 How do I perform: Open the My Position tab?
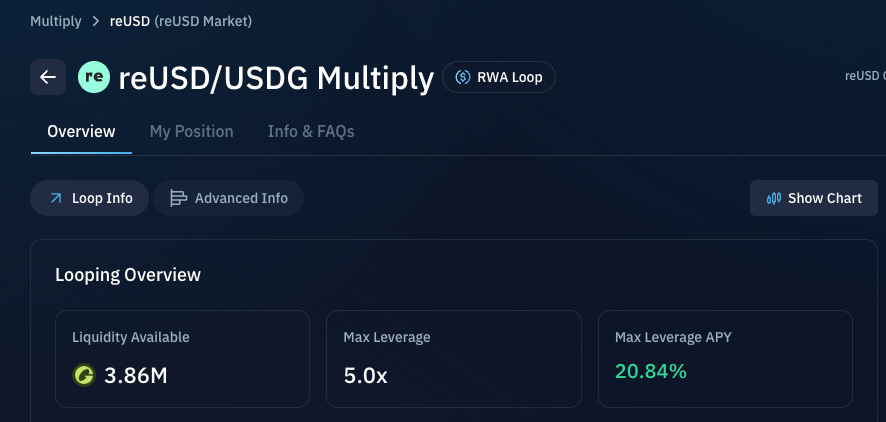point(192,132)
